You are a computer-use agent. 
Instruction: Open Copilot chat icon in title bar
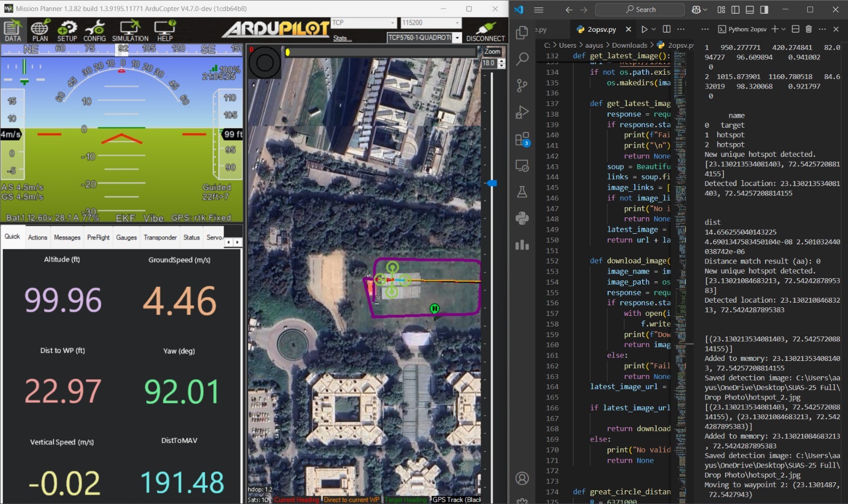click(696, 10)
